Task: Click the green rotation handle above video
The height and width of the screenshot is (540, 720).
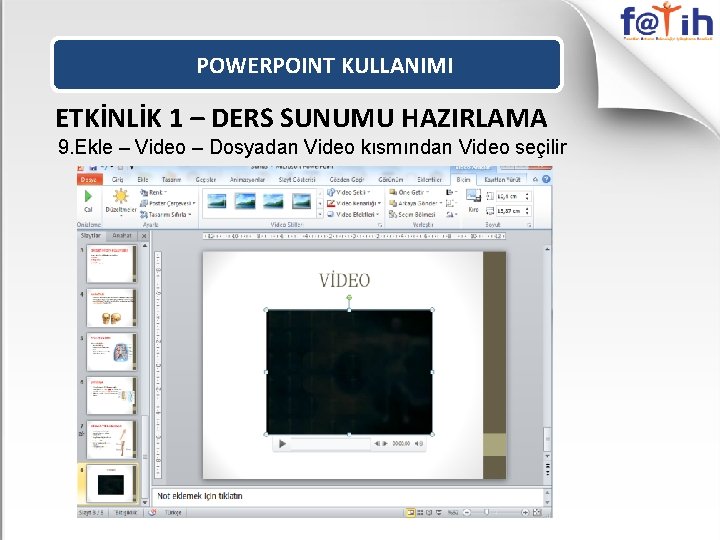Action: tap(349, 298)
